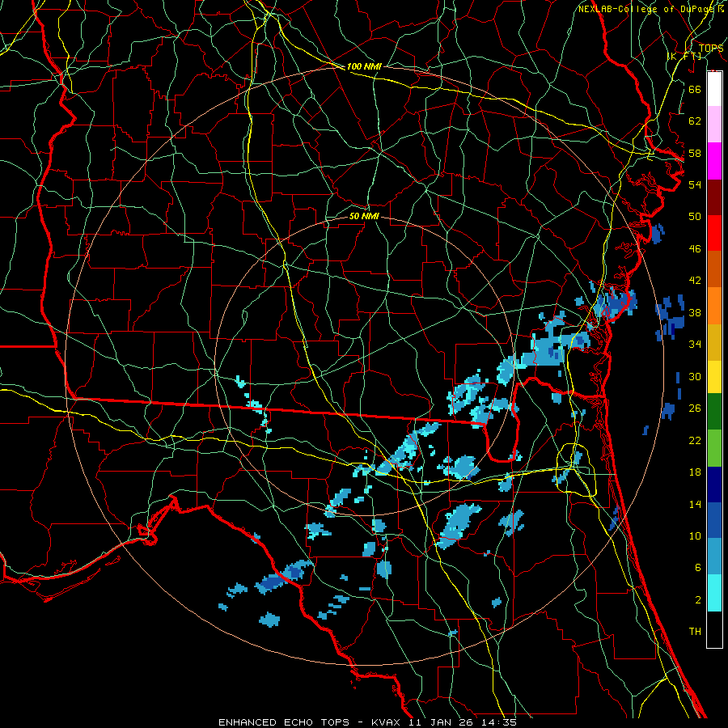Screen dimensions: 728x728
Task: Click the black threshold swatch in the legend
Action: tap(714, 629)
